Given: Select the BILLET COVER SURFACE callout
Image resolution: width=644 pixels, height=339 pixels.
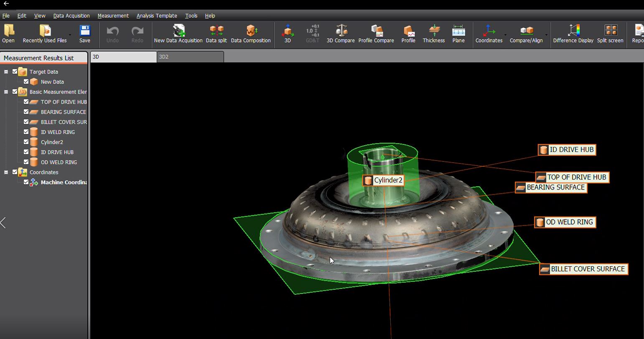Looking at the screenshot, I should 583,269.
